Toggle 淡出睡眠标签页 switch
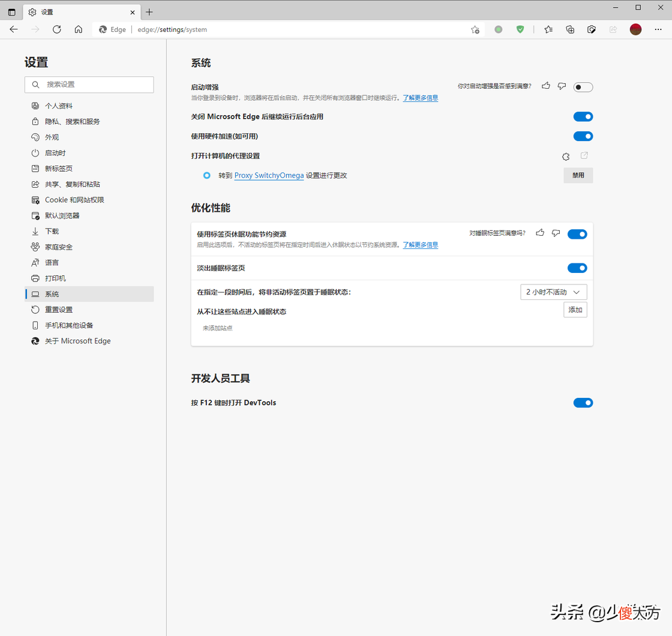Screen dimensions: 672x636 (x=577, y=268)
